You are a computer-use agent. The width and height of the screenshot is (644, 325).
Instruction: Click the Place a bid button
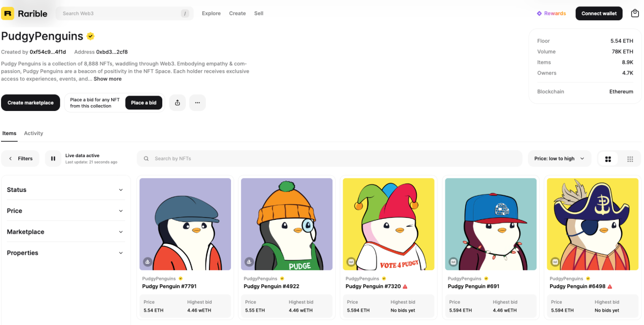144,103
